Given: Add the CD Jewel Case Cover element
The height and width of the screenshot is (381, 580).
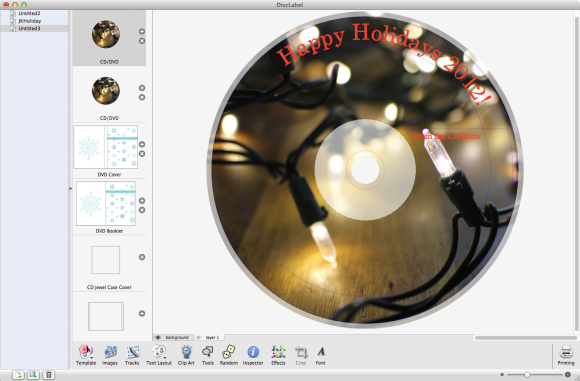Looking at the screenshot, I should tap(142, 257).
